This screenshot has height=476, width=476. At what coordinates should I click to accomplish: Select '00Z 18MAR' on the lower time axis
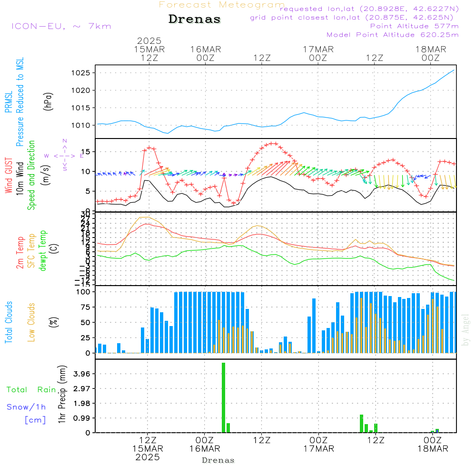433,444
